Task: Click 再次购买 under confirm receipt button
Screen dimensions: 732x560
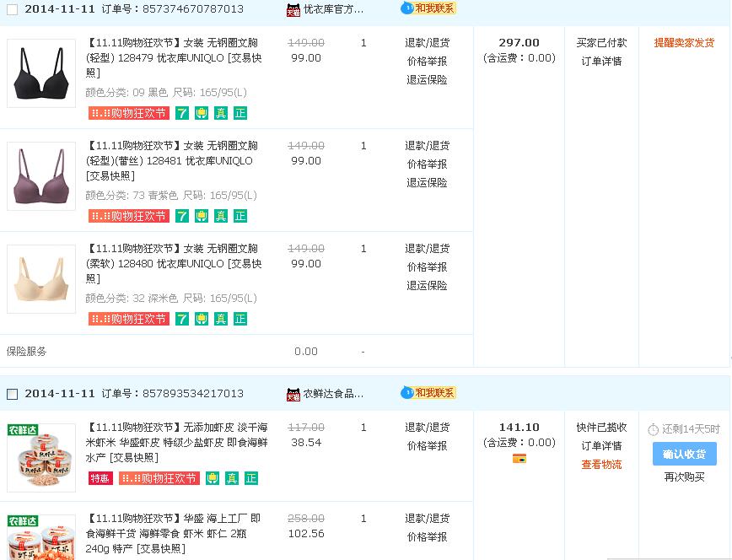Action: point(684,477)
